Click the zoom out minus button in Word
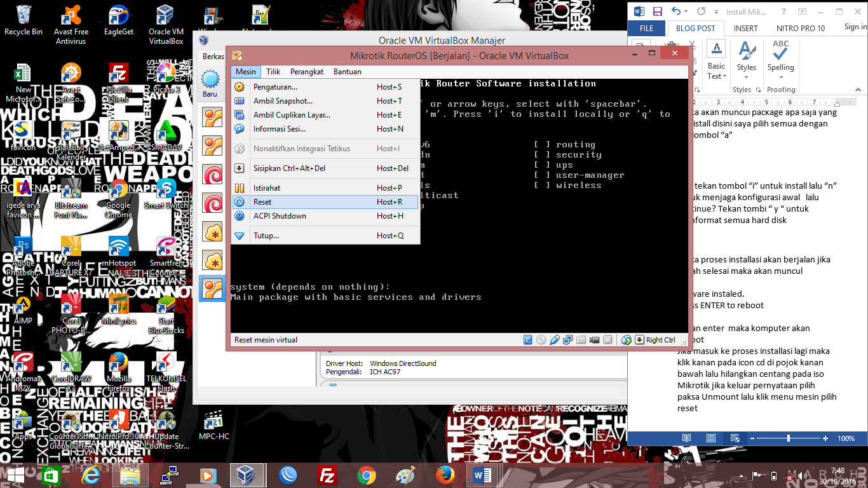The height and width of the screenshot is (488, 868). point(752,438)
